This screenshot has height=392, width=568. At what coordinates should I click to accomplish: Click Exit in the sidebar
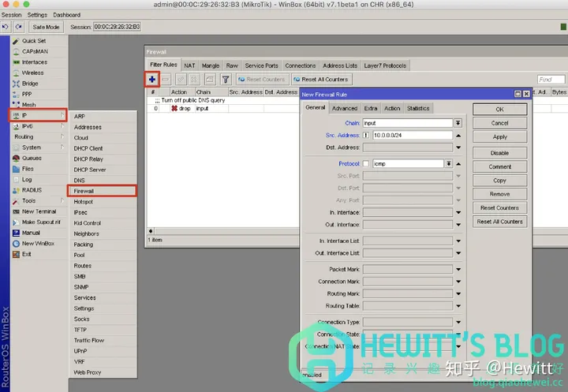tap(27, 254)
